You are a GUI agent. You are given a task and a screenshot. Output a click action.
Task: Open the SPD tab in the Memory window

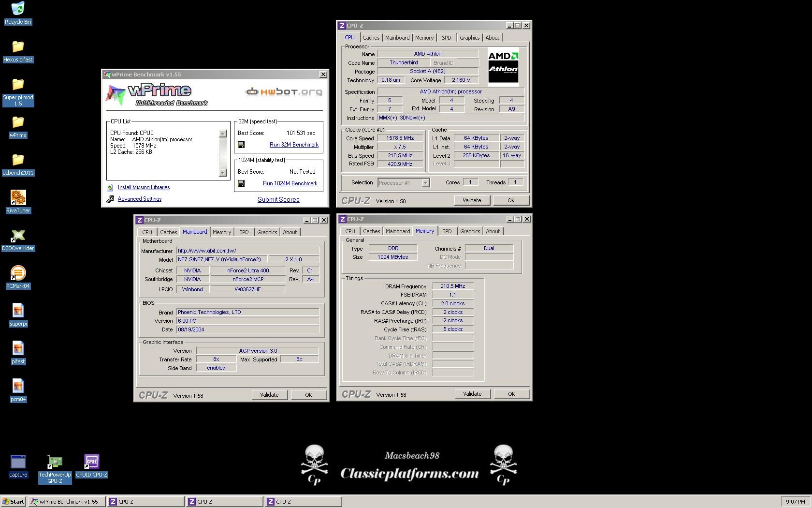tap(447, 231)
